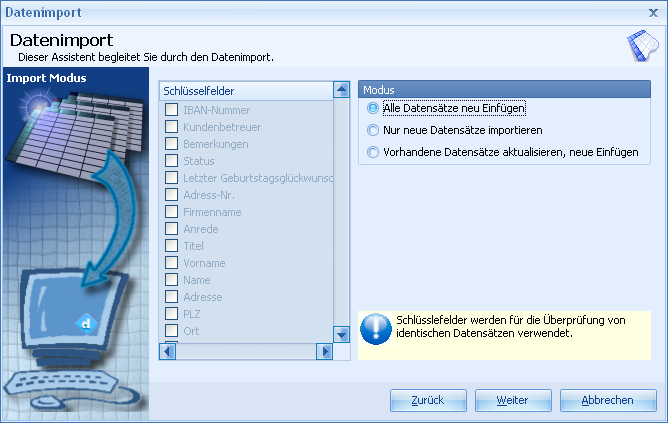Click the 'Import Modus' sidebar heading
This screenshot has height=423, width=668.
[x=46, y=78]
